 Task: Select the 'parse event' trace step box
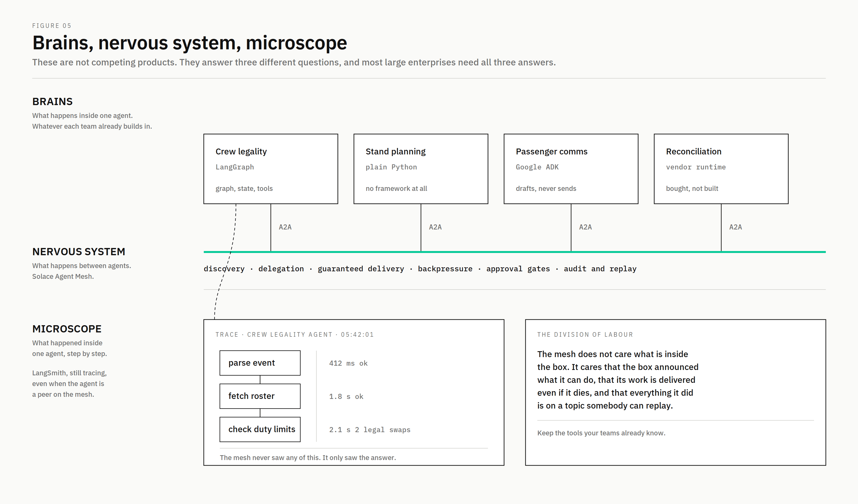tap(260, 363)
